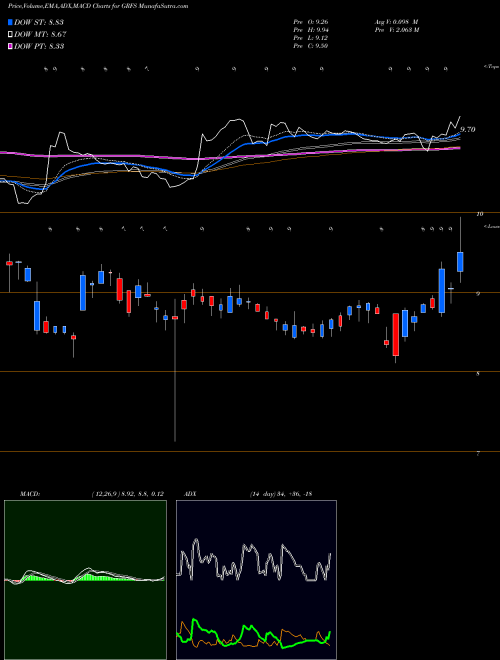Click the white DOW MT legend swatch
Screen dimensions: 500x660
click(x=11, y=35)
